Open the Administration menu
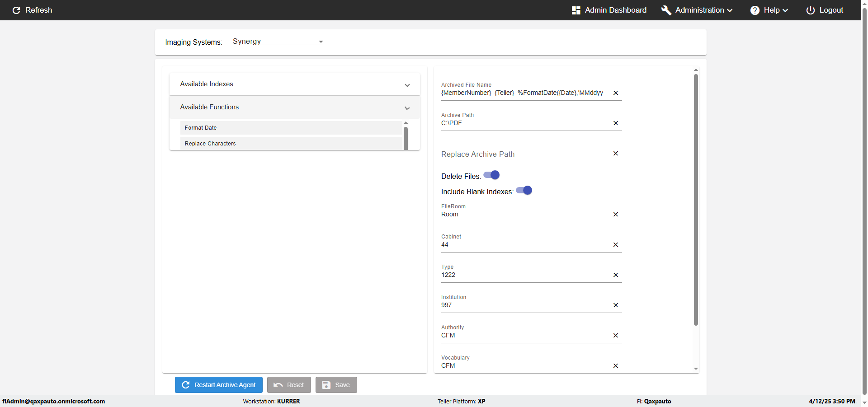Viewport: 868px width, 407px height. point(697,10)
